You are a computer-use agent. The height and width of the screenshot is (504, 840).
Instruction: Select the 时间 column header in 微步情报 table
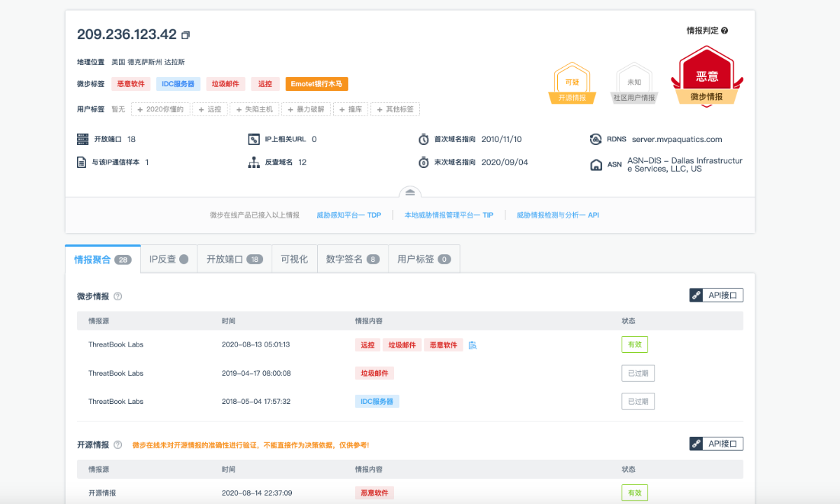[x=228, y=321]
